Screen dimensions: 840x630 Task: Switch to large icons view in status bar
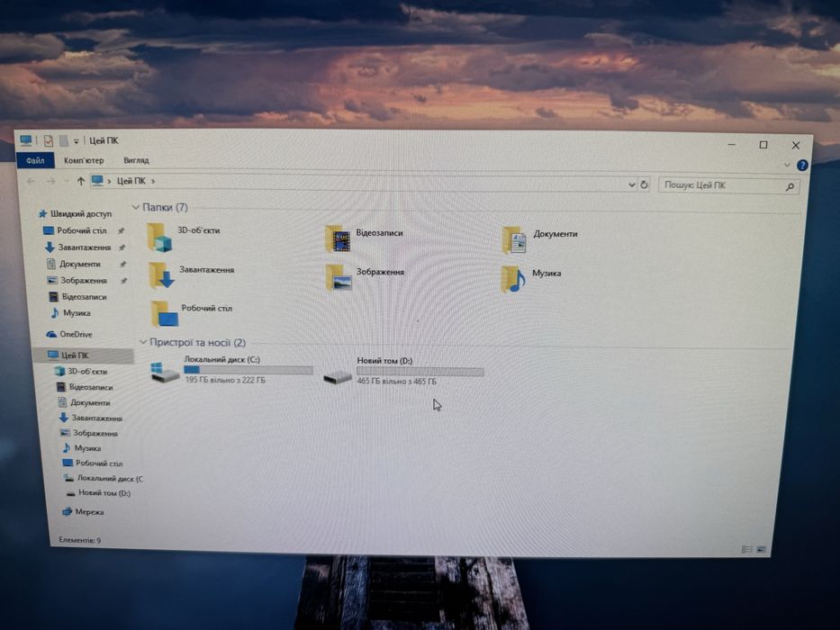tap(762, 549)
